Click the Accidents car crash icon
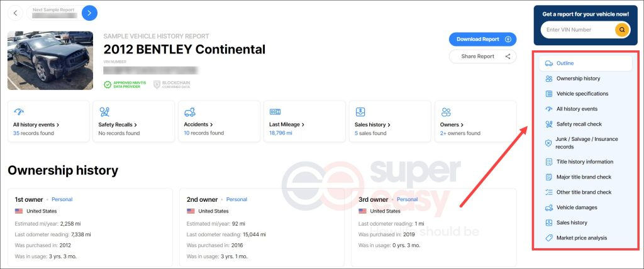This screenshot has width=644, height=269. click(x=190, y=112)
